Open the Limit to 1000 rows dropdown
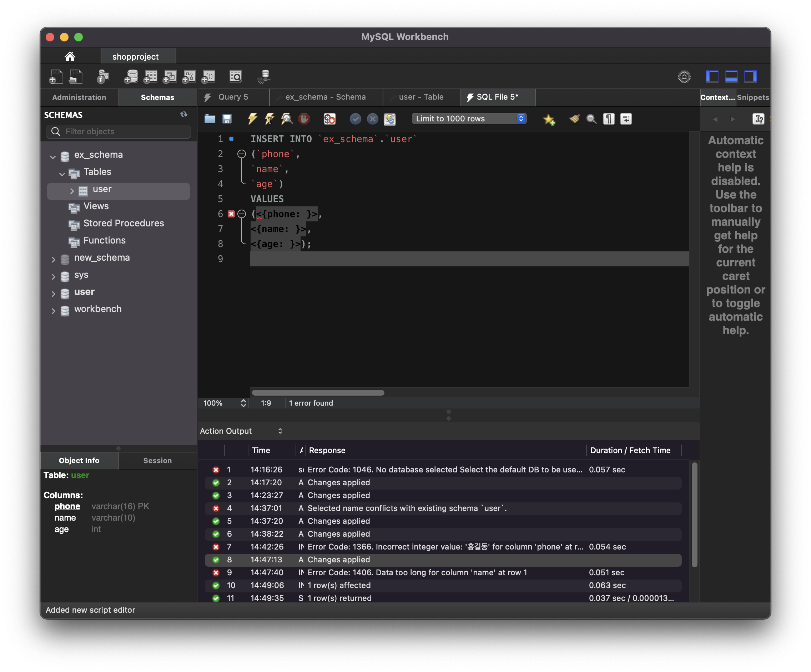Viewport: 811px width, 672px height. coord(469,119)
